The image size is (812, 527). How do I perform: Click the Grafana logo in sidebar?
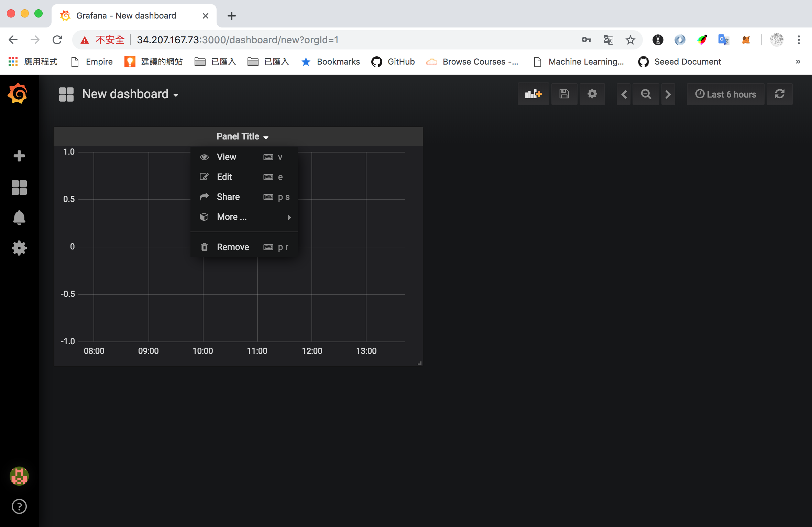pyautogui.click(x=18, y=93)
